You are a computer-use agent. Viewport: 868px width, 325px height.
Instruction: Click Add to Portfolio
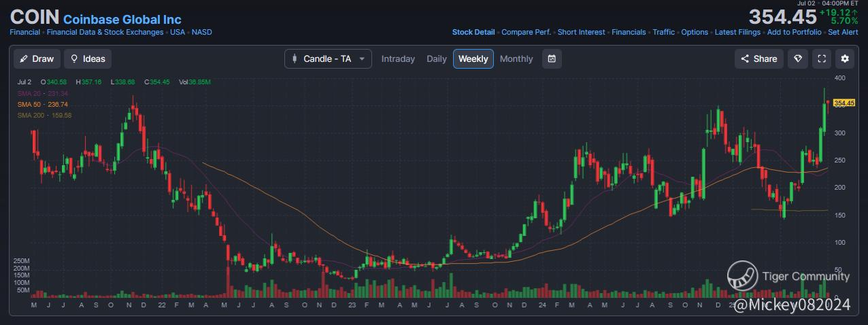794,32
